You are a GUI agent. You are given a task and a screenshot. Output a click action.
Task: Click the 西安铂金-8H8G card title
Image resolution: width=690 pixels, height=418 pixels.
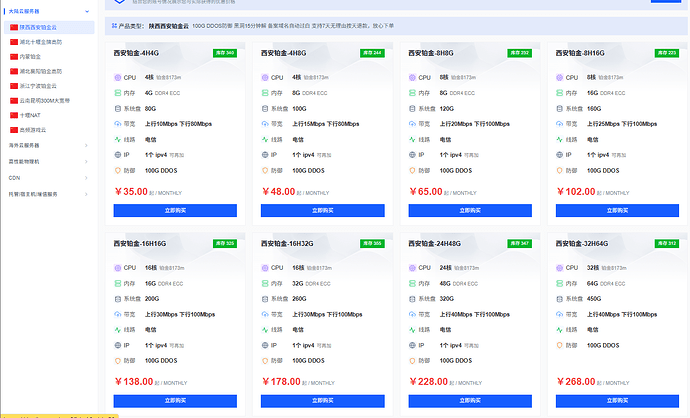tap(431, 53)
